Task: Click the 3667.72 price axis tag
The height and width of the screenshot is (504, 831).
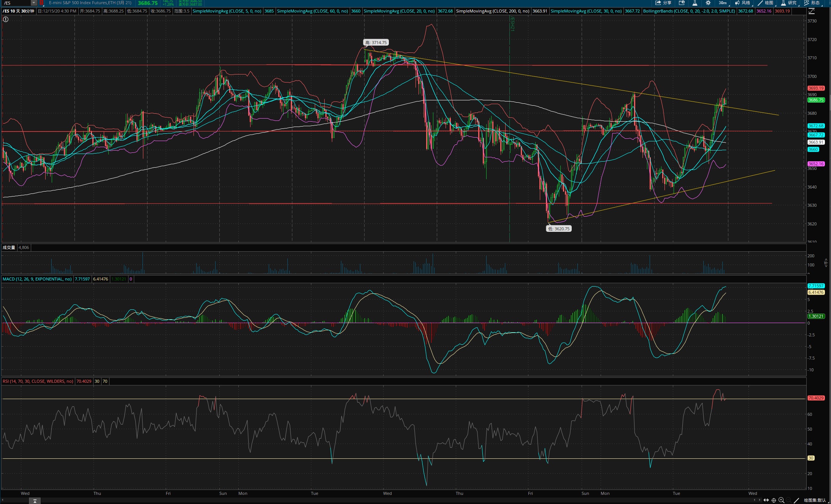Action: [x=816, y=135]
